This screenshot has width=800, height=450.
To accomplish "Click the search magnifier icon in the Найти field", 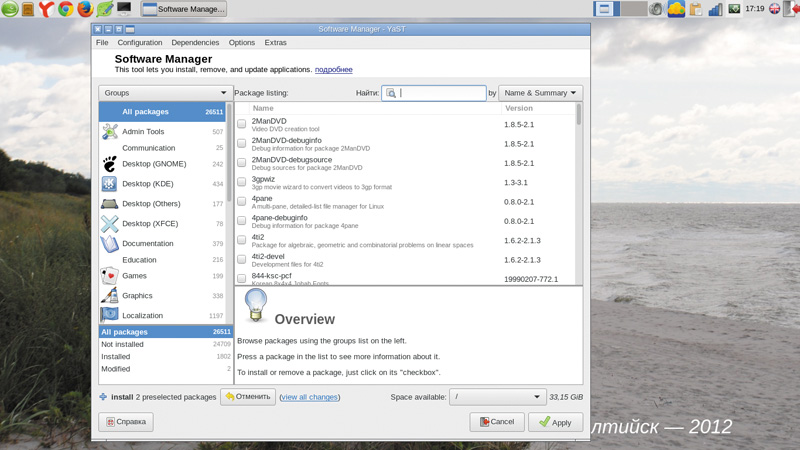I will (x=391, y=93).
